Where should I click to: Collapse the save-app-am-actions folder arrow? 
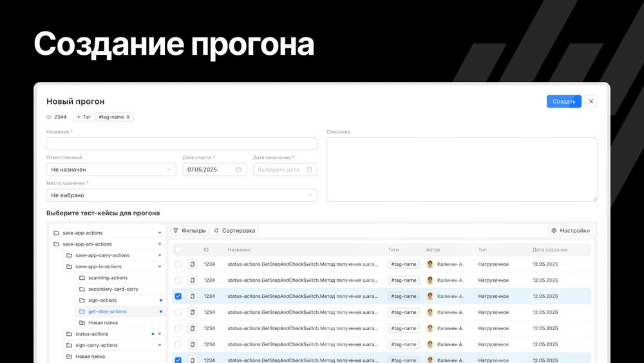pyautogui.click(x=160, y=244)
